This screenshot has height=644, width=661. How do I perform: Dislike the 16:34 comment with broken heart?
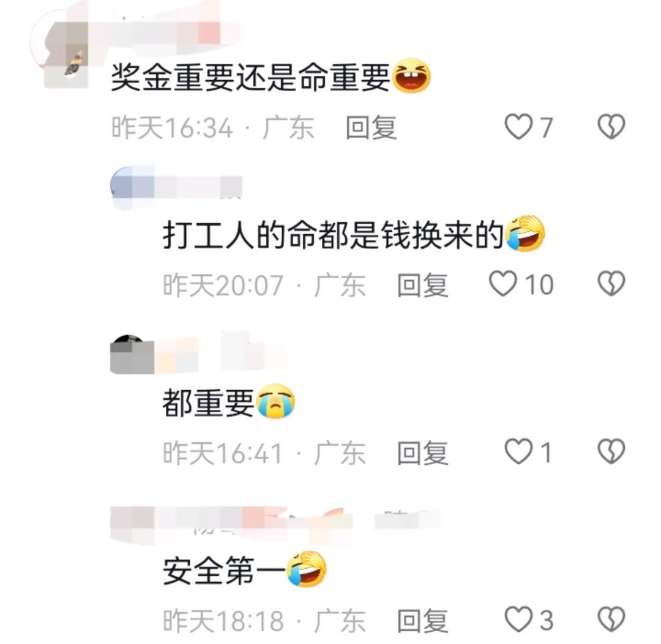611,127
